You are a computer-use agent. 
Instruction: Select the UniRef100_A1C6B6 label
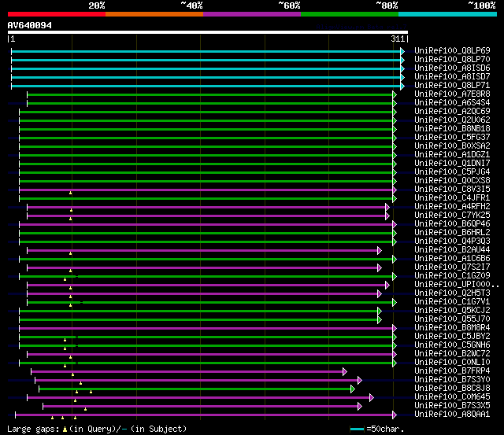[x=452, y=259]
